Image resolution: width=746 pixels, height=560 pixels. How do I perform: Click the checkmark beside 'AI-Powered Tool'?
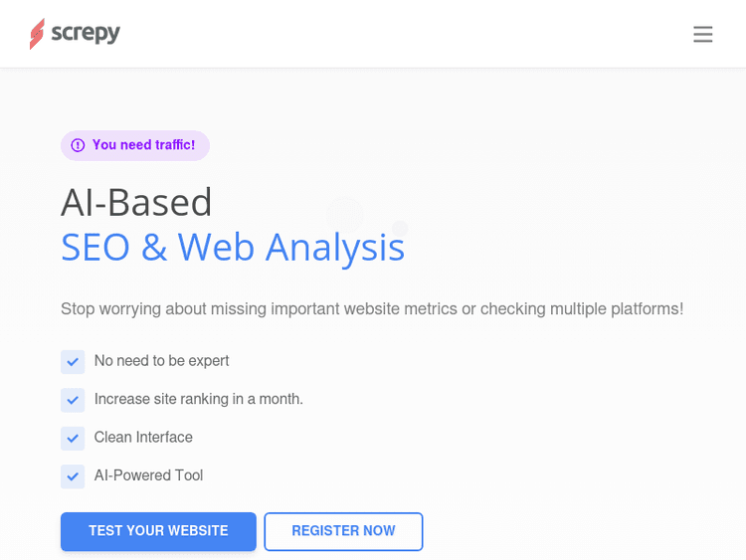(73, 476)
